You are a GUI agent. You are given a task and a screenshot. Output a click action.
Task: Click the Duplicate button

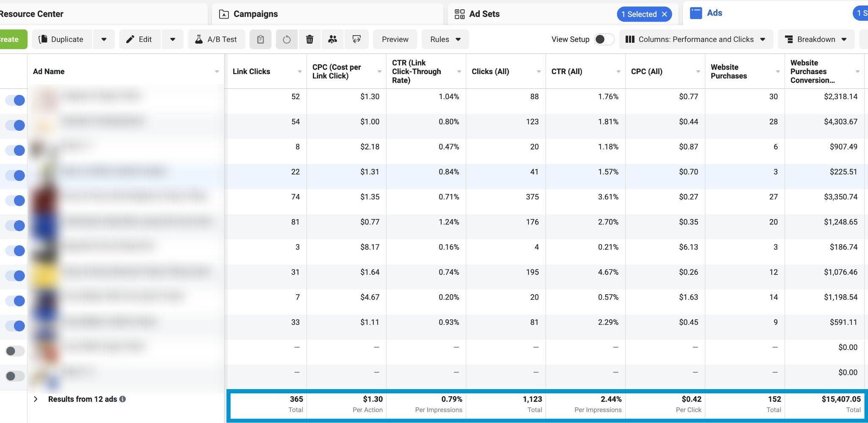coord(61,39)
